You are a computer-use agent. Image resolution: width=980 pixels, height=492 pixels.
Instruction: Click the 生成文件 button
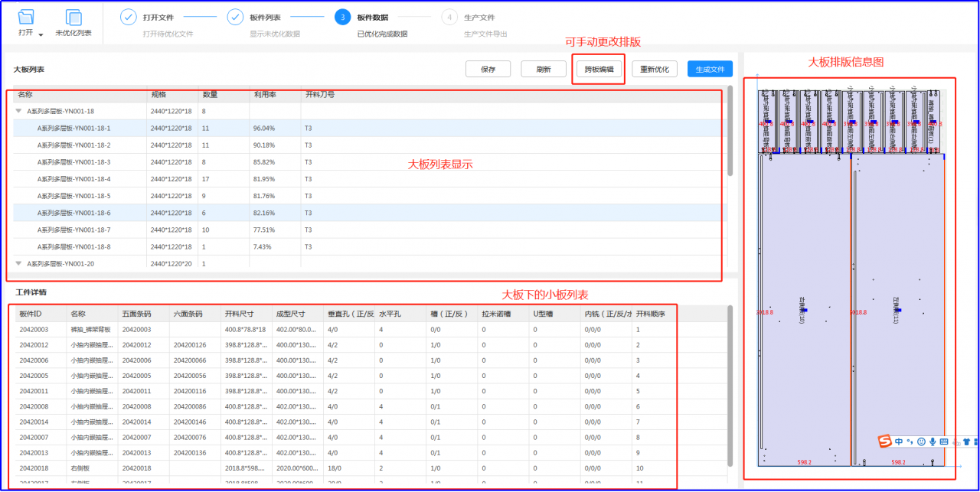click(x=710, y=69)
